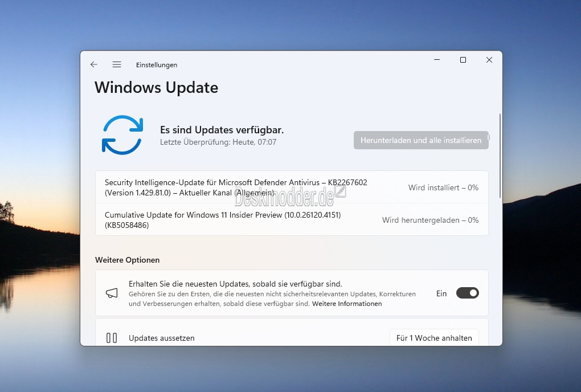Click the 'Es sind Updates verfügbar.' text

222,130
